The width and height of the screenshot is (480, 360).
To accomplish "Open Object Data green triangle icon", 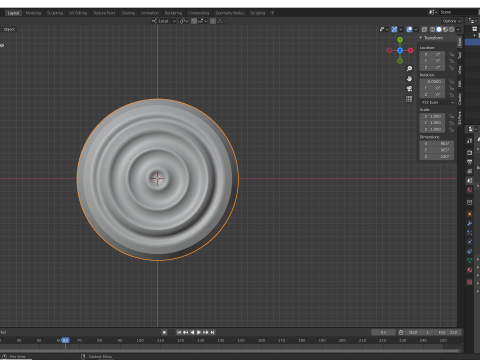I will pyautogui.click(x=470, y=261).
